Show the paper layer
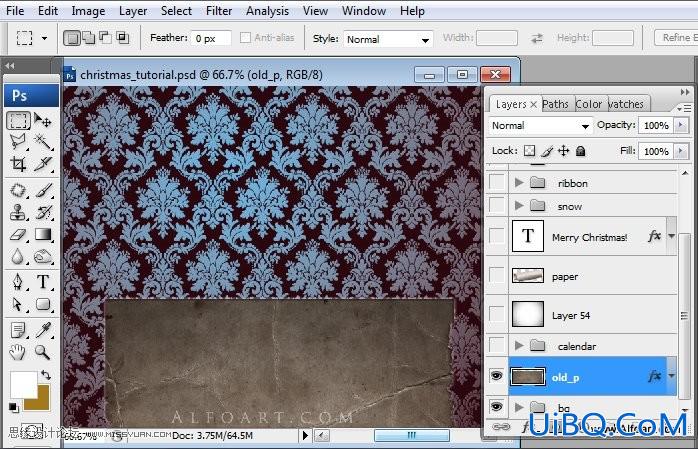 [x=496, y=275]
